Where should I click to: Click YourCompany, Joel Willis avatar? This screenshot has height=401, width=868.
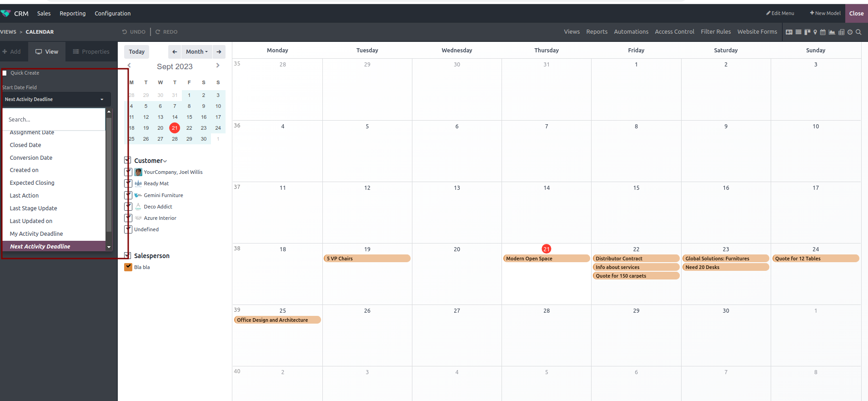coord(138,172)
